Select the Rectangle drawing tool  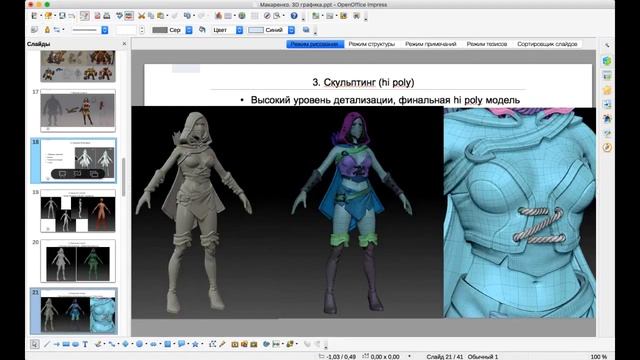pos(66,344)
